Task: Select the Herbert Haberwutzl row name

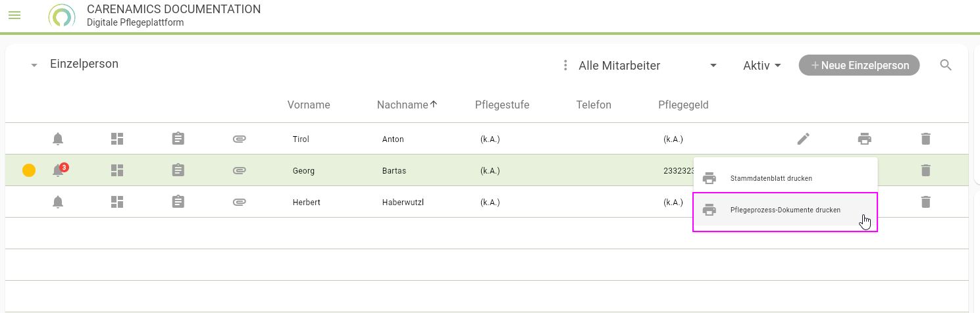Action: (306, 202)
